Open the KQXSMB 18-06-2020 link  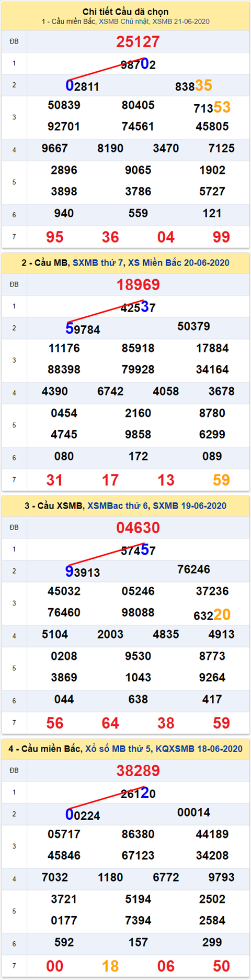[x=198, y=749]
